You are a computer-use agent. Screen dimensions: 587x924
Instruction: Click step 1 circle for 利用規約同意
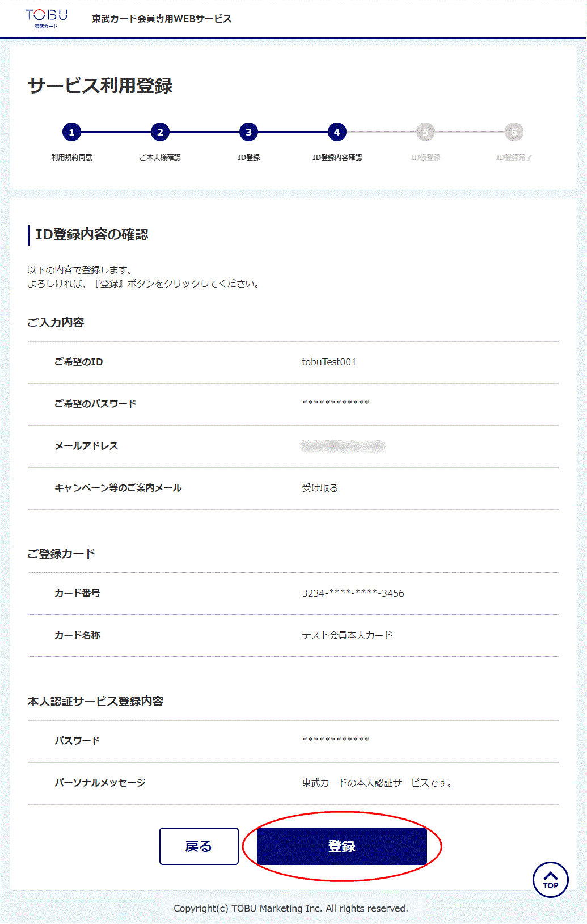71,132
